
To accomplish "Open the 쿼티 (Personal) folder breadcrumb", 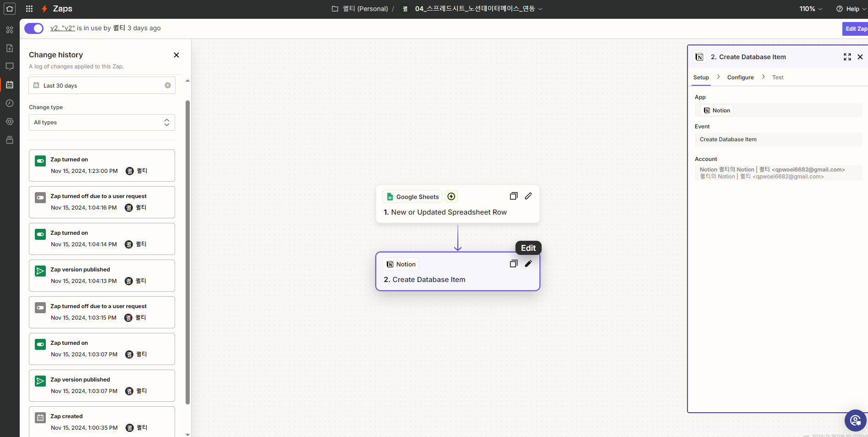I will click(365, 9).
